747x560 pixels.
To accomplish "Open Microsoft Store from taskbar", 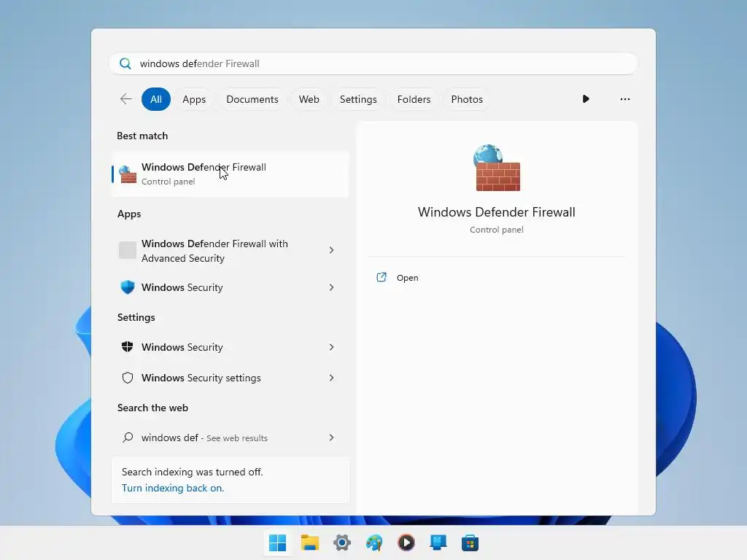I will pyautogui.click(x=470, y=542).
